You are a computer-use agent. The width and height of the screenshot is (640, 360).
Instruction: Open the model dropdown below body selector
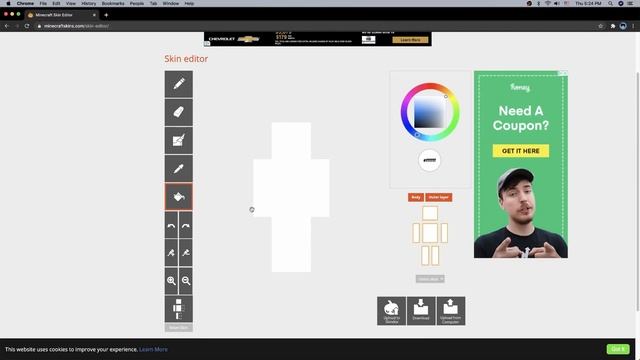[x=430, y=279]
